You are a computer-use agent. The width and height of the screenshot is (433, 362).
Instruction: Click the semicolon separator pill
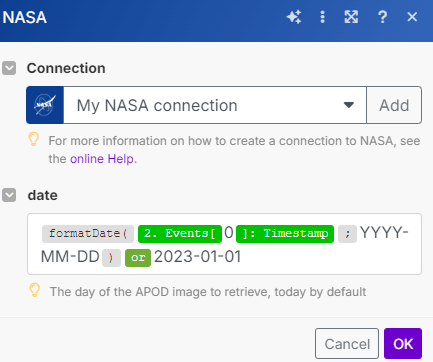[347, 234]
